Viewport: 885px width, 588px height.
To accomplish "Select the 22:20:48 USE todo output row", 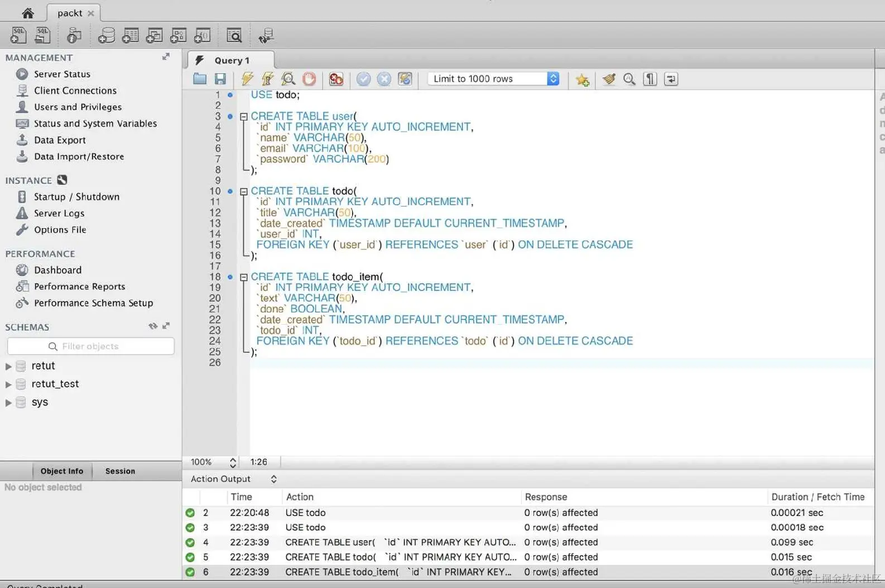I will pos(528,512).
